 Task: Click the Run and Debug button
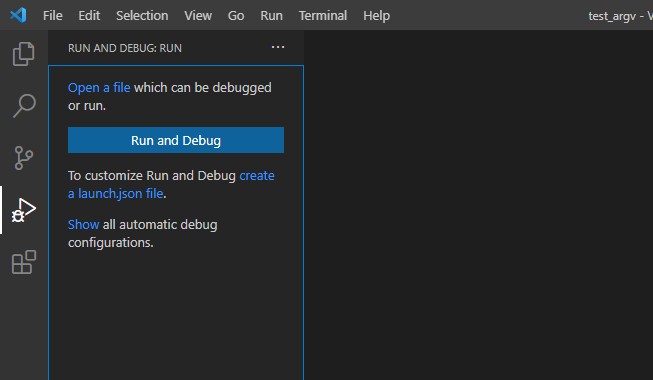point(176,140)
